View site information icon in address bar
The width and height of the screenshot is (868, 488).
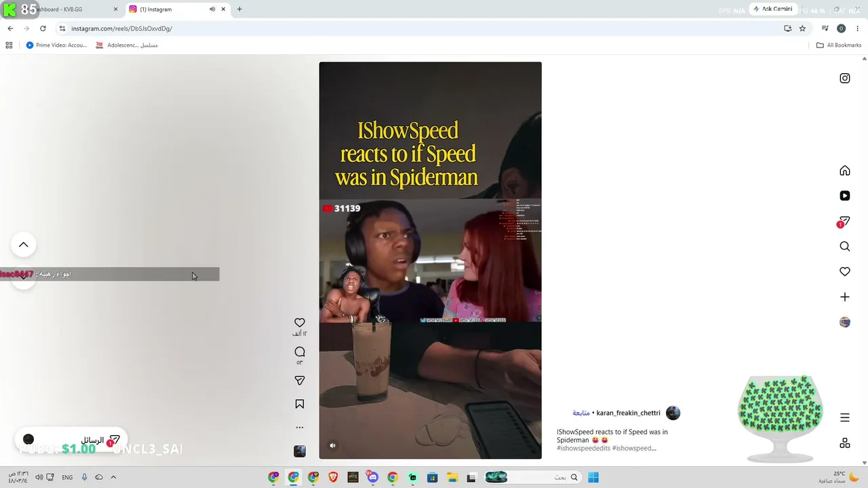tap(62, 28)
